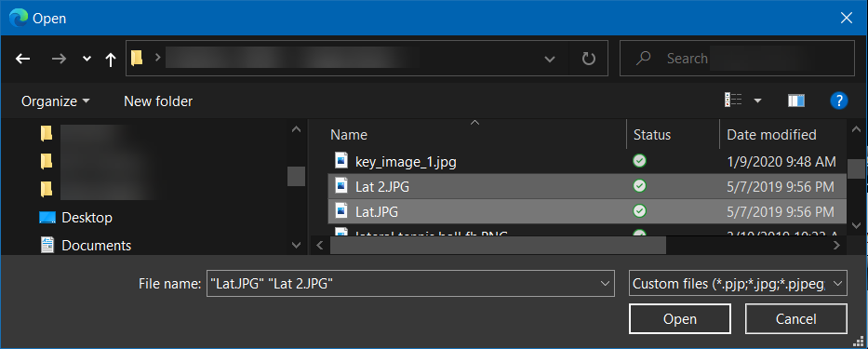Go up one folder level
Image resolution: width=868 pixels, height=349 pixels.
pyautogui.click(x=111, y=59)
